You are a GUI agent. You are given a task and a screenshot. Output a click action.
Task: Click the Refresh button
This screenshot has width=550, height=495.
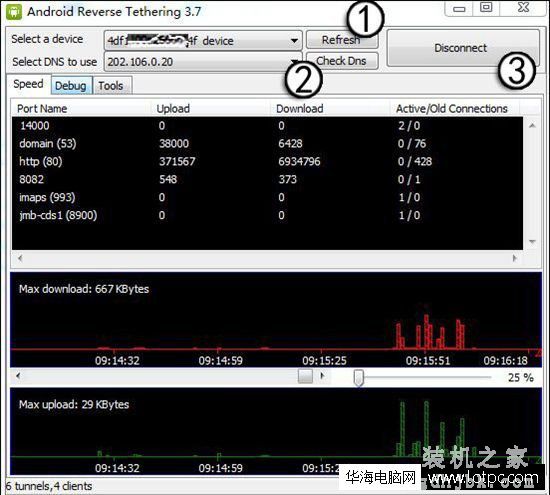[342, 40]
